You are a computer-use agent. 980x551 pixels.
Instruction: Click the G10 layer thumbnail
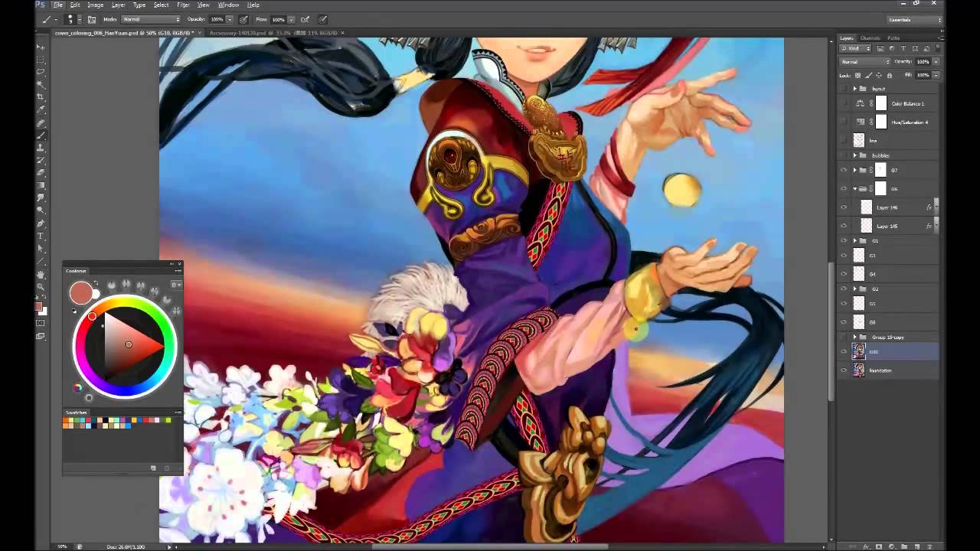(x=859, y=351)
